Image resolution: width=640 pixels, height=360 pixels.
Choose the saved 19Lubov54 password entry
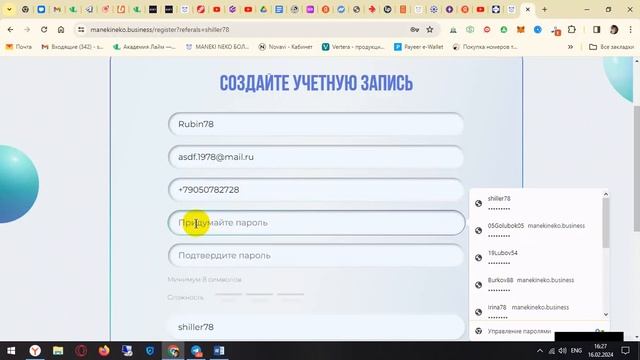click(x=536, y=258)
